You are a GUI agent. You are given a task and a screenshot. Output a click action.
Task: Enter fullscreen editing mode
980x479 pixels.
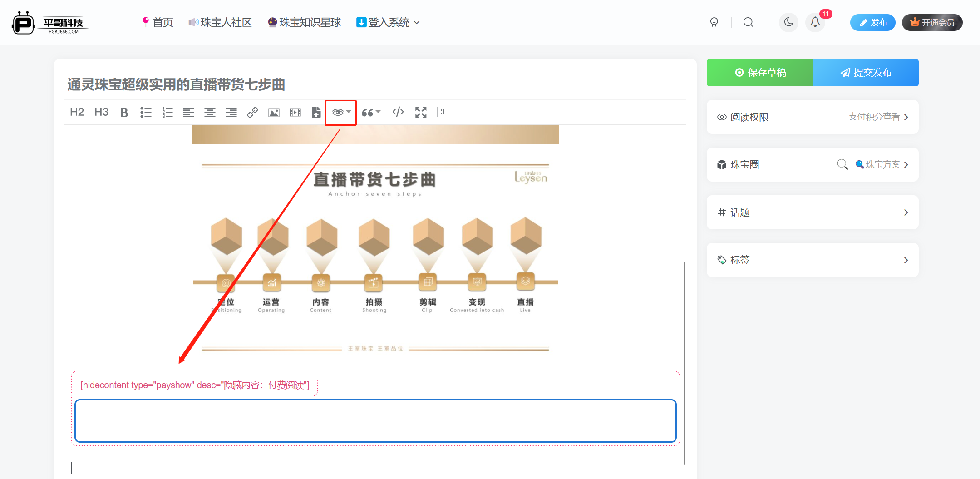420,112
